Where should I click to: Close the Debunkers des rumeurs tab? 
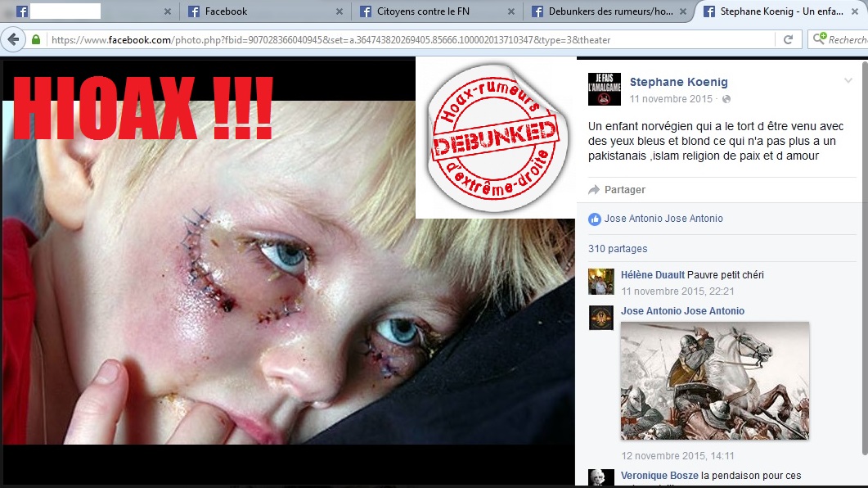click(685, 11)
